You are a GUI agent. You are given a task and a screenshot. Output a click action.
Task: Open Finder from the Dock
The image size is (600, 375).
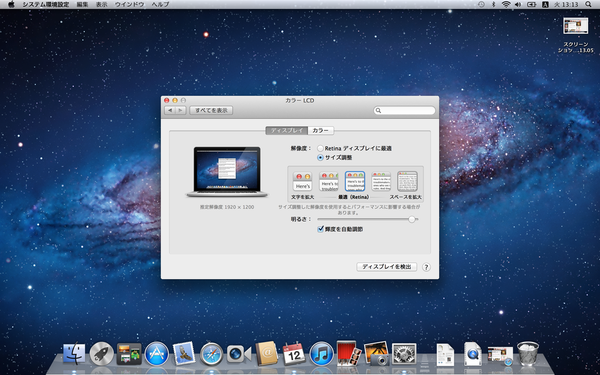[x=74, y=354]
